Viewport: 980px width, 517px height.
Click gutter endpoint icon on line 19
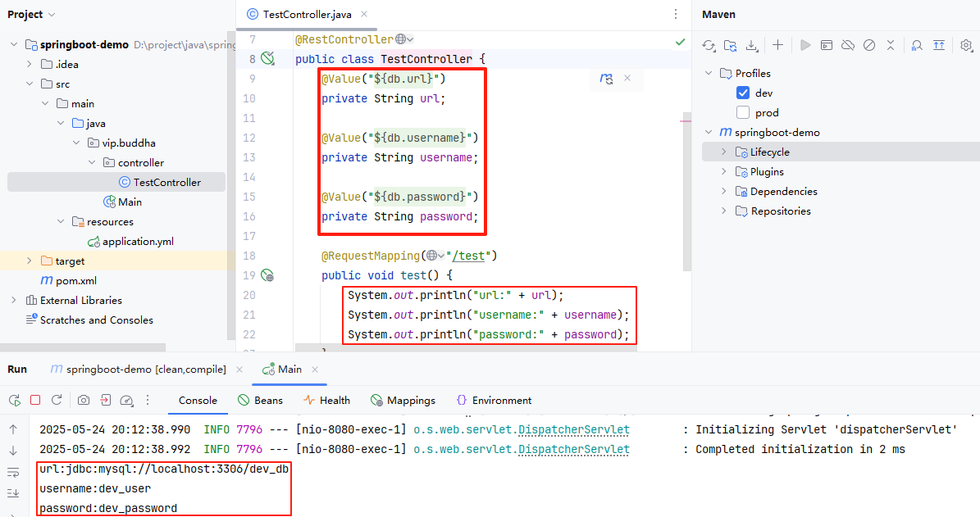pyautogui.click(x=267, y=275)
